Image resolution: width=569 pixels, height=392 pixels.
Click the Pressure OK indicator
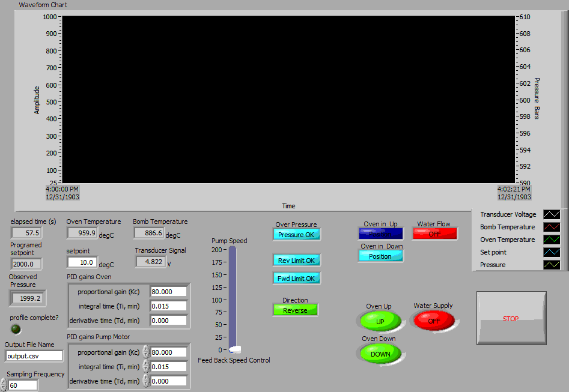coord(296,235)
